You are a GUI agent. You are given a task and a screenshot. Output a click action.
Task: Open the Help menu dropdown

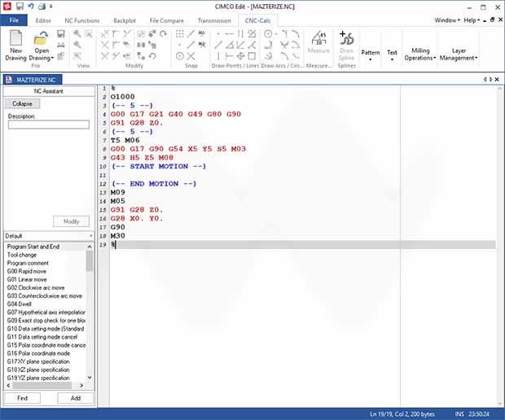pyautogui.click(x=472, y=20)
